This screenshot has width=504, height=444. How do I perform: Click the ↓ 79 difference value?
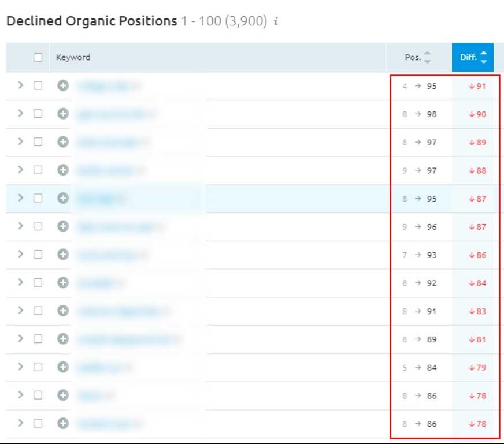pyautogui.click(x=477, y=368)
